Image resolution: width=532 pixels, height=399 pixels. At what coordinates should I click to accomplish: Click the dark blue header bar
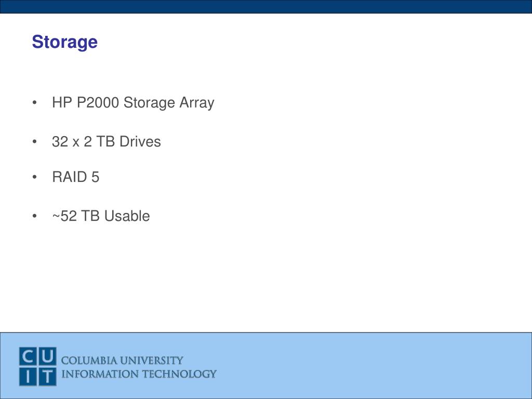coord(266,6)
